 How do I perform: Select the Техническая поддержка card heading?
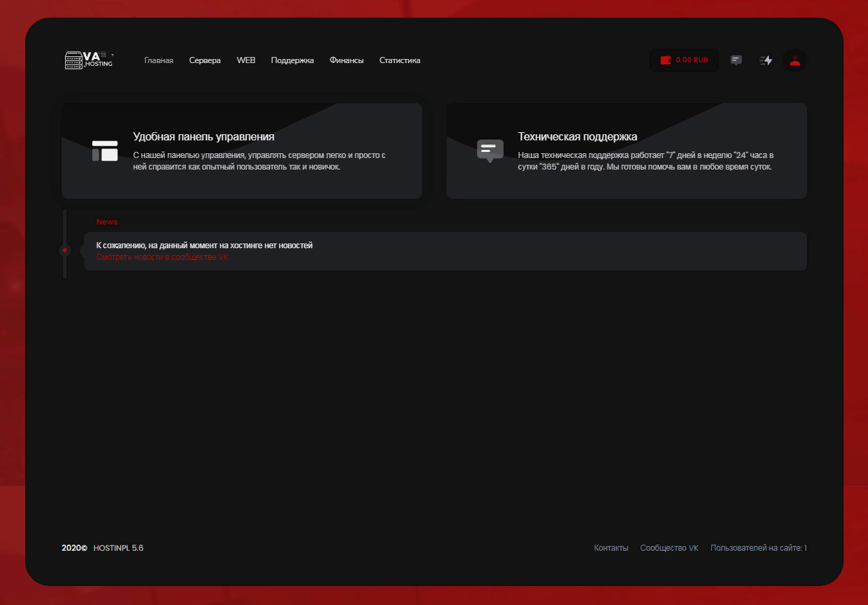578,136
